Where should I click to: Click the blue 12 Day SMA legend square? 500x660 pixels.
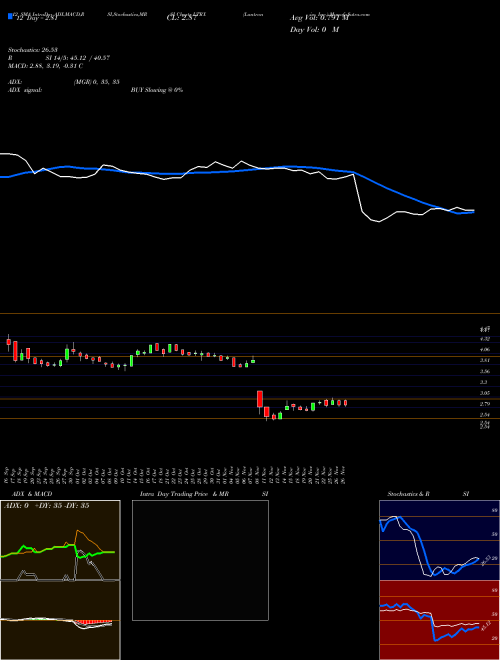click(x=11, y=16)
